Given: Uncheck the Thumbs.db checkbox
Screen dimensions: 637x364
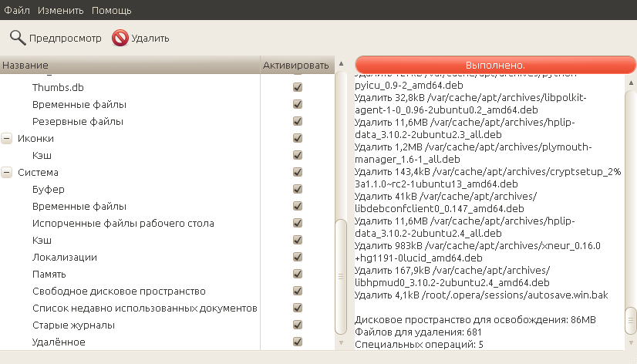Looking at the screenshot, I should 298,87.
